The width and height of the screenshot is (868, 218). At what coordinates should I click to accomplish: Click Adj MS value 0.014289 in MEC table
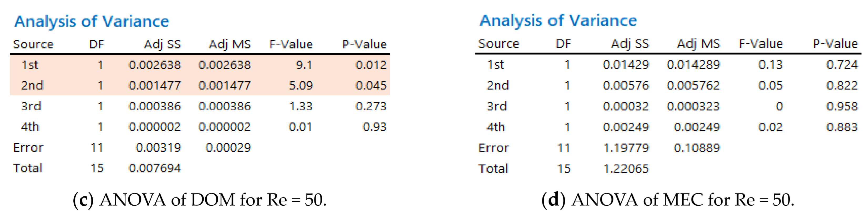point(693,65)
